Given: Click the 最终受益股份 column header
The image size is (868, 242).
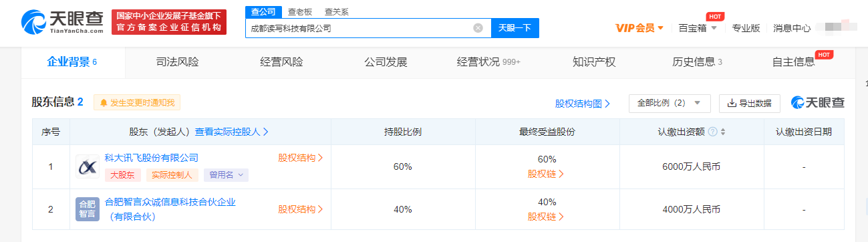Looking at the screenshot, I should click(547, 132).
